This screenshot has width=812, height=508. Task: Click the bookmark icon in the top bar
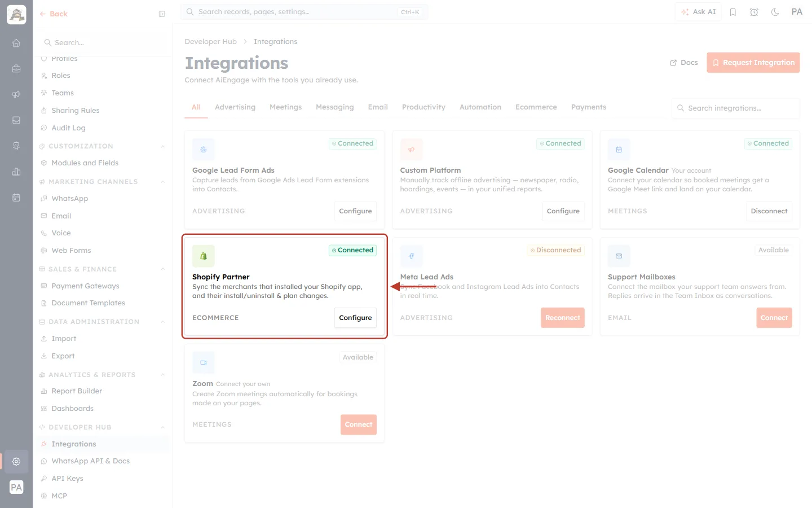(x=733, y=12)
